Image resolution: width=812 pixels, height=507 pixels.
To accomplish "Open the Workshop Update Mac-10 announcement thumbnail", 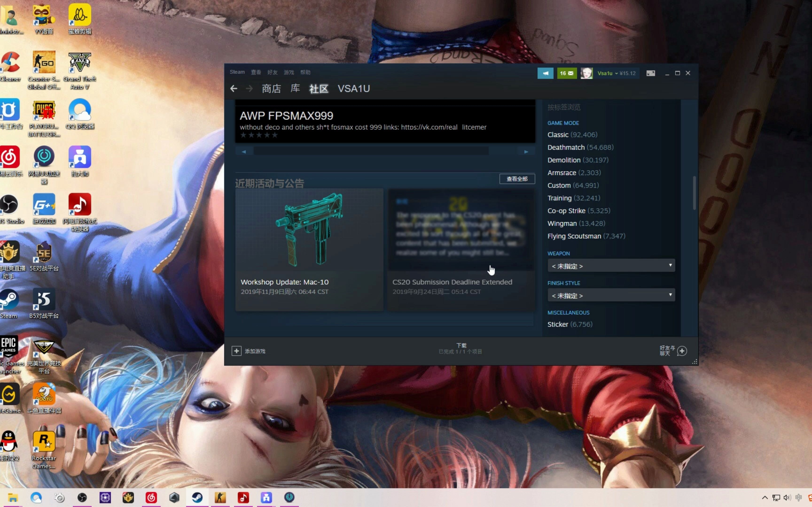I will point(309,230).
